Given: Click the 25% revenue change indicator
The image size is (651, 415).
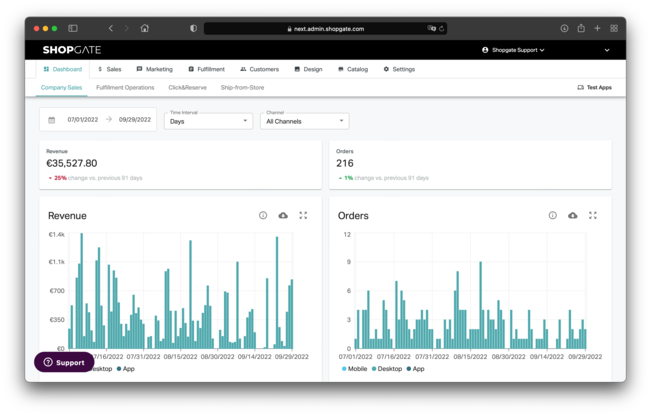Looking at the screenshot, I should 58,178.
